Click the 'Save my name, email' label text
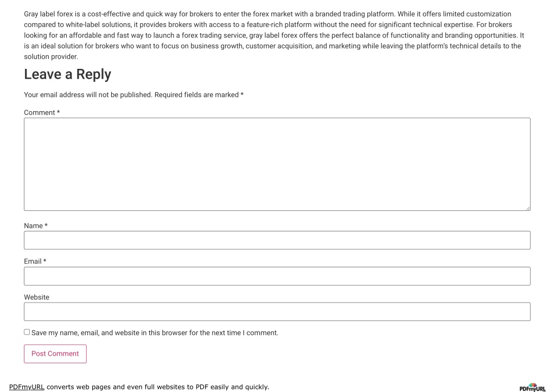 (x=155, y=333)
